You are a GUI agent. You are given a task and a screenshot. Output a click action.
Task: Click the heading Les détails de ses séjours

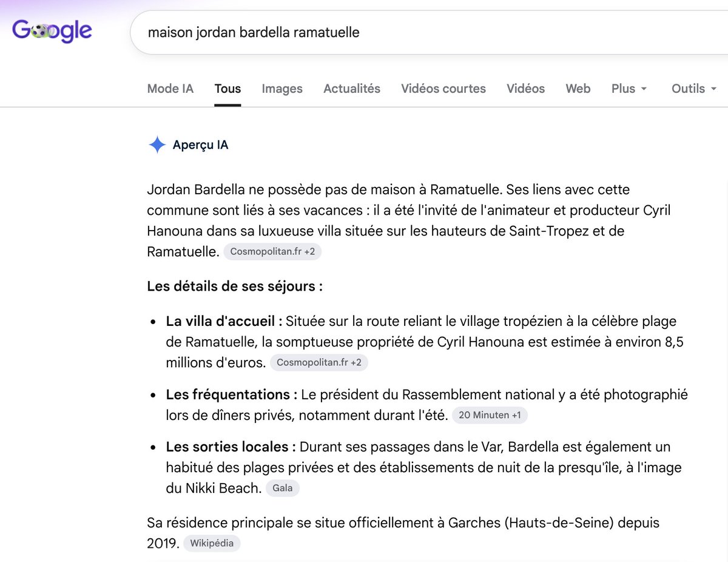[x=235, y=286]
